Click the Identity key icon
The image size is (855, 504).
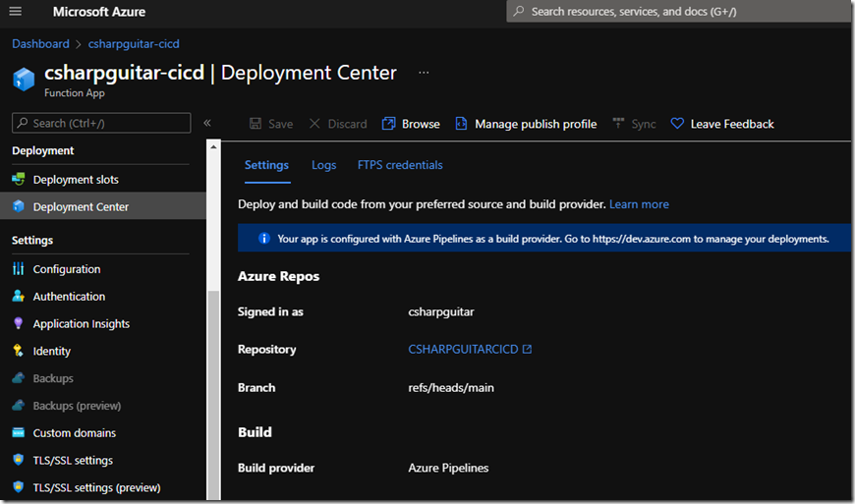[x=19, y=351]
